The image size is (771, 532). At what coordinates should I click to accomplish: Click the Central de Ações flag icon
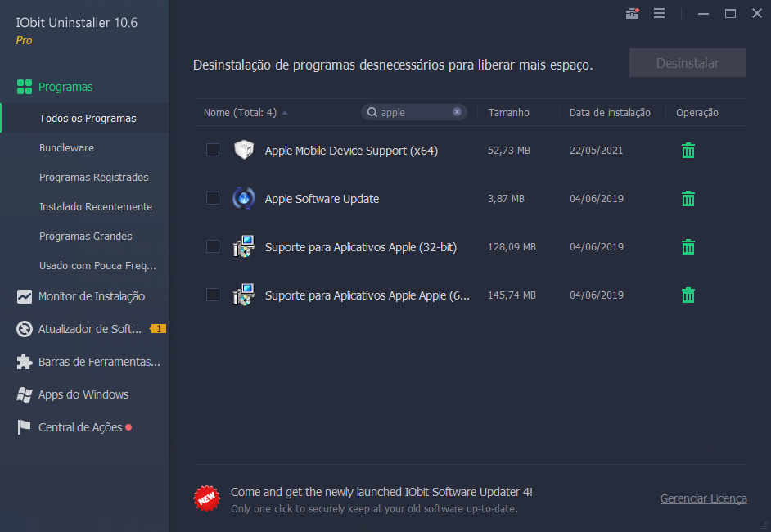[24, 427]
